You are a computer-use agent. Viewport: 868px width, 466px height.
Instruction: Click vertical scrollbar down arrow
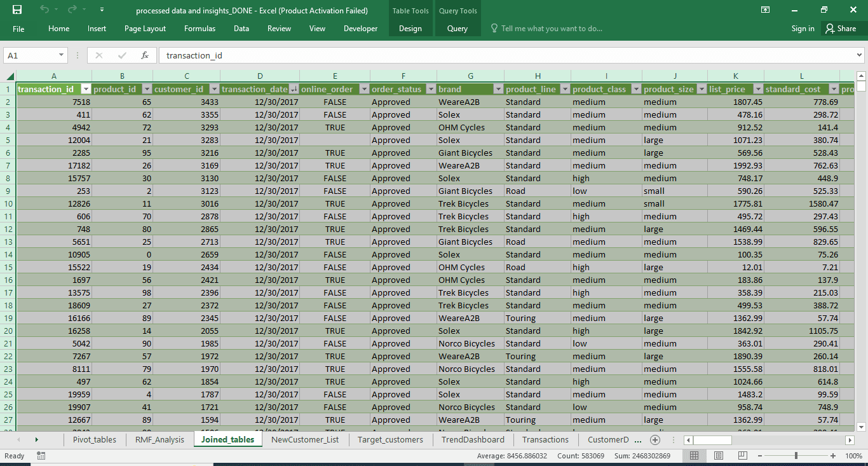coord(861,427)
